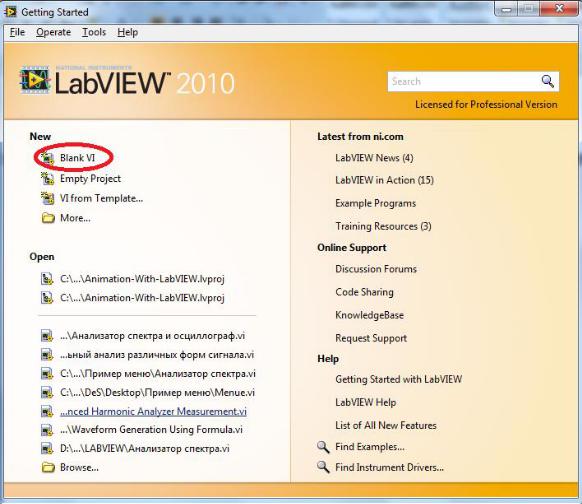The width and height of the screenshot is (582, 504).
Task: Open Example Programs link
Action: pos(376,203)
